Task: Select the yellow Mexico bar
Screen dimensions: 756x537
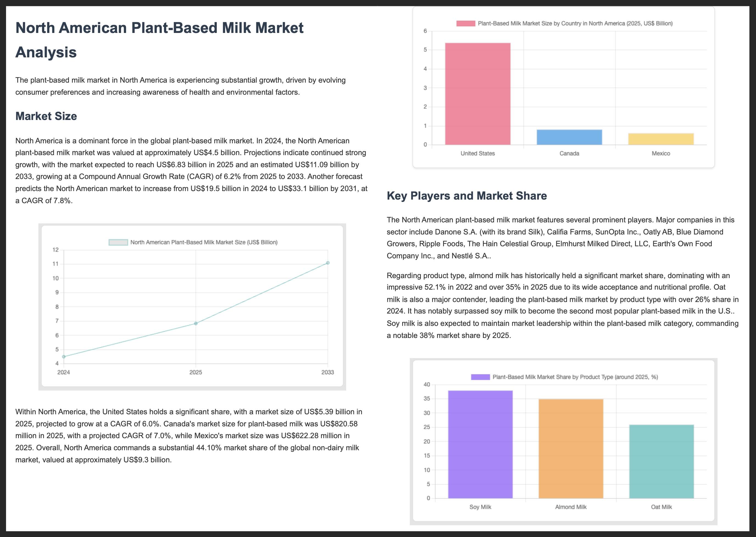Action: (661, 139)
